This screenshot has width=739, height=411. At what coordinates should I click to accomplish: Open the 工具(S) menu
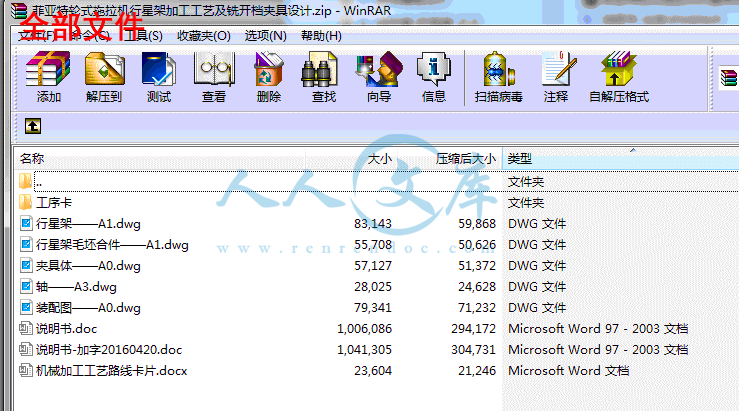tap(144, 36)
